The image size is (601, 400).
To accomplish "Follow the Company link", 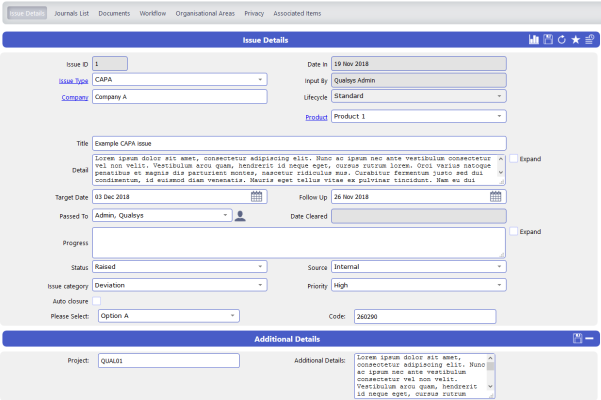I will point(75,97).
